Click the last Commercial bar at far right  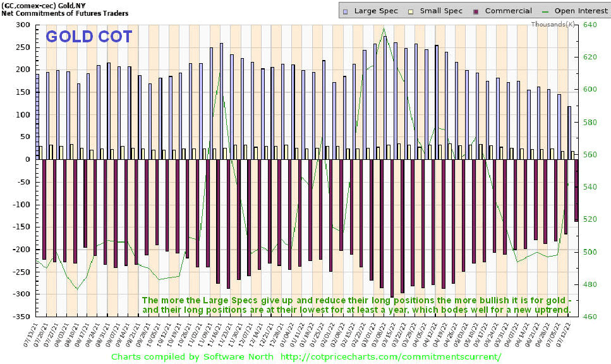point(576,190)
